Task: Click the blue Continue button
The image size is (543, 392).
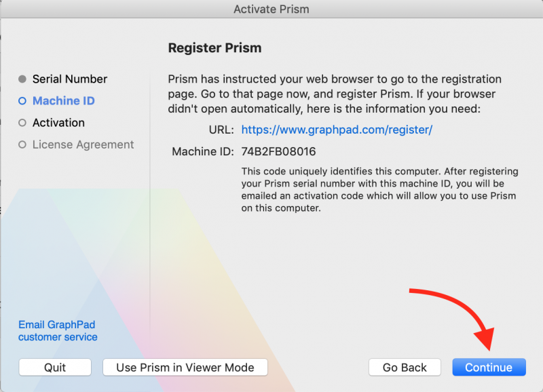Action: [x=489, y=367]
